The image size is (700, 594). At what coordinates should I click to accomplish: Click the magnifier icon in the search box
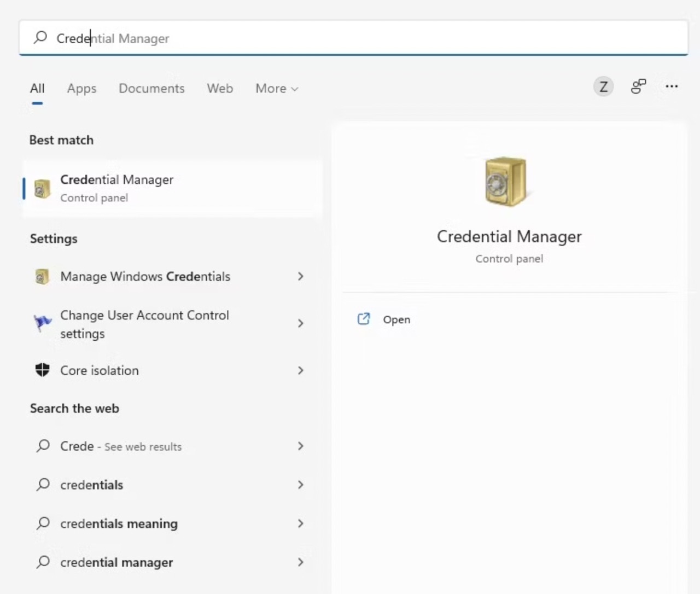(40, 38)
